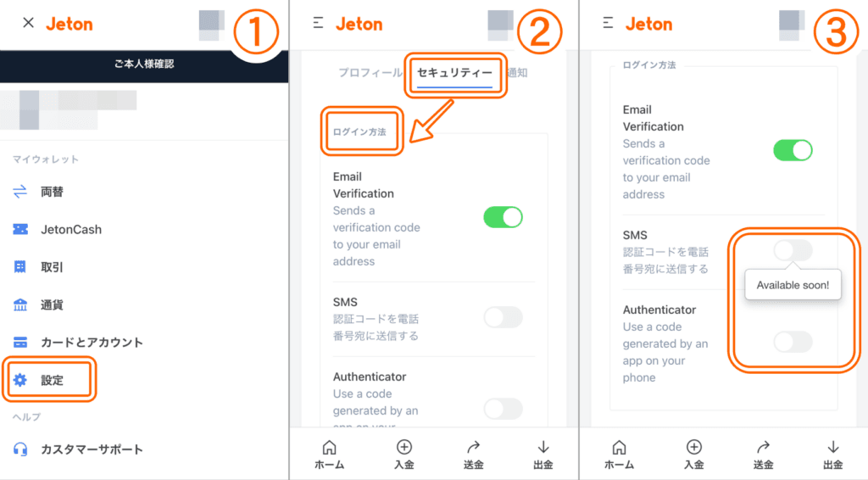Viewport: 868px width, 480px height.
Task: Open カスタマーサポート headset entry
Action: coord(78,449)
